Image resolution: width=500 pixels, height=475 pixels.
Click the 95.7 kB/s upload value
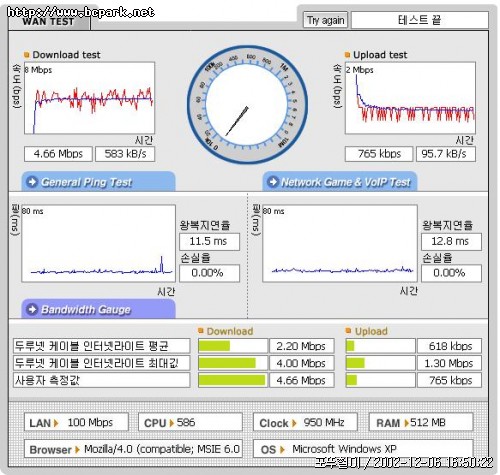(x=446, y=154)
